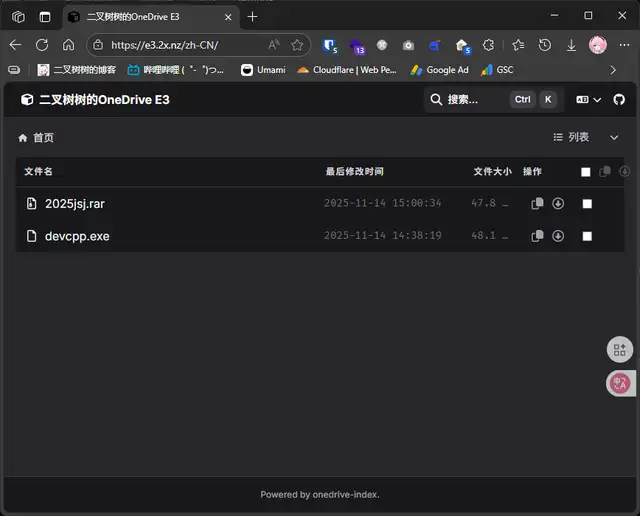Screen dimensions: 640x516
Task: Copy link for devcpp.exe
Action: [x=537, y=237]
